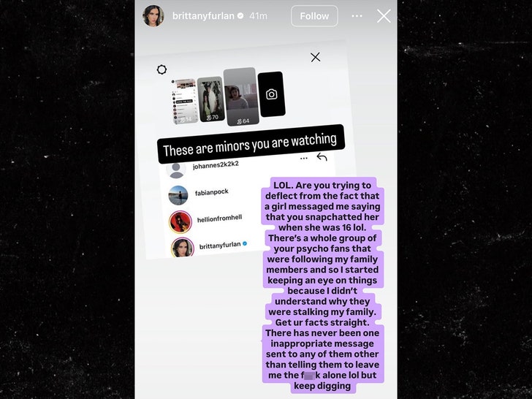Click the inner X on the embedded screenshot

coord(316,57)
